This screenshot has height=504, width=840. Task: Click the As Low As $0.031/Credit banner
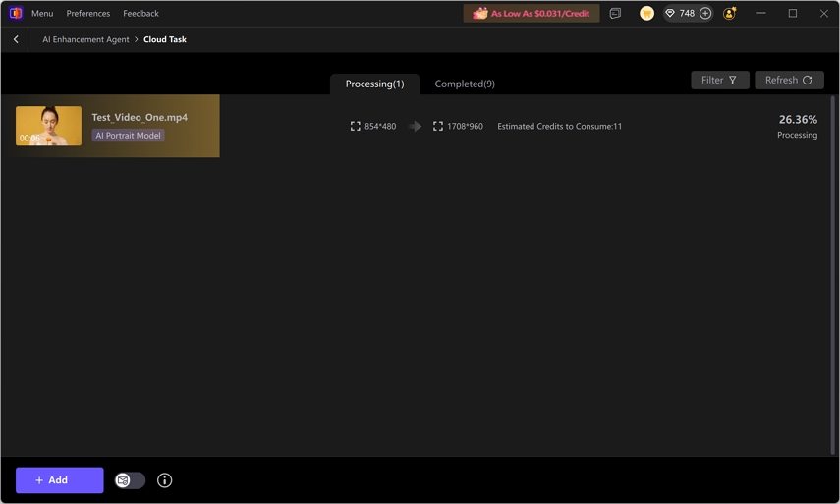click(532, 14)
